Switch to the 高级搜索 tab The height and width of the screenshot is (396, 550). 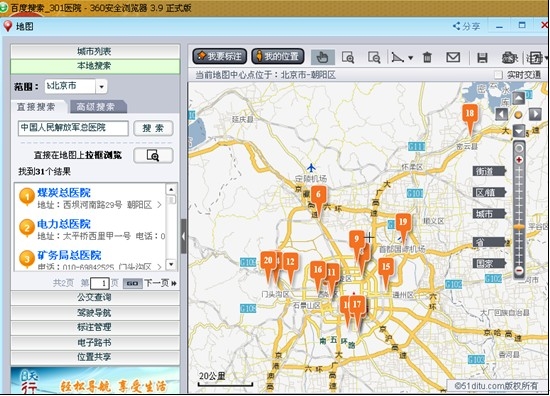[96, 107]
